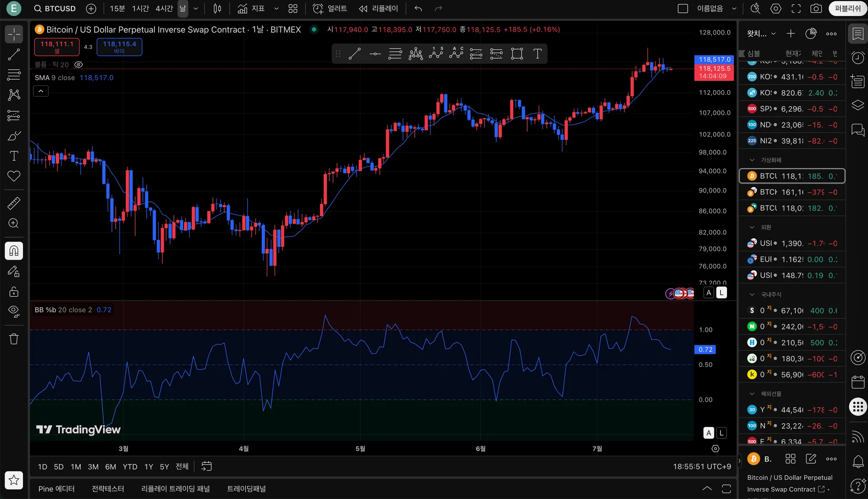Image resolution: width=868 pixels, height=499 pixels.
Task: Open the chart patterns tool group
Action: point(14,95)
